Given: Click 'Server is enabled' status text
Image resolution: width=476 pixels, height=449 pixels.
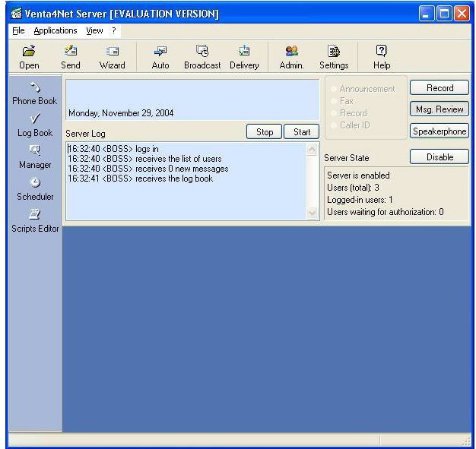Looking at the screenshot, I should (x=358, y=175).
